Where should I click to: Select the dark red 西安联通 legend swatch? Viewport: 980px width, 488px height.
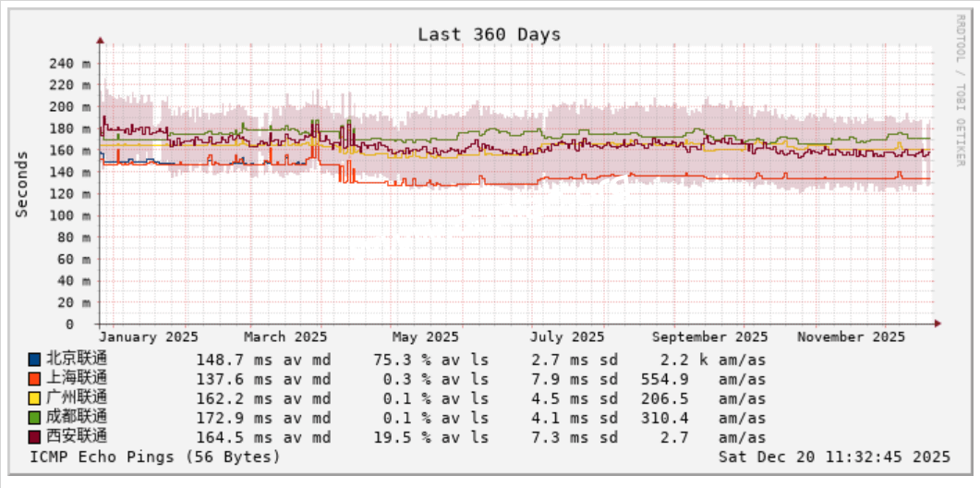coord(35,437)
